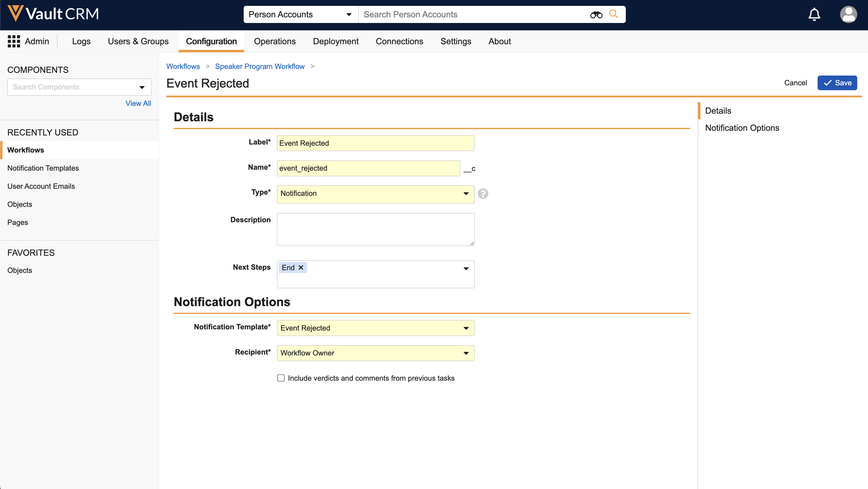
Task: Follow the Speaker Program Workflow breadcrumb link
Action: 260,66
